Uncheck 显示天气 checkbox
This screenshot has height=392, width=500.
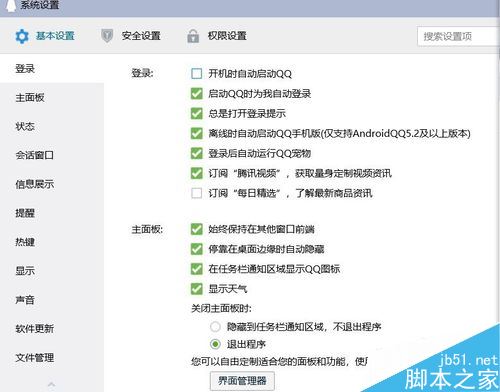[197, 289]
